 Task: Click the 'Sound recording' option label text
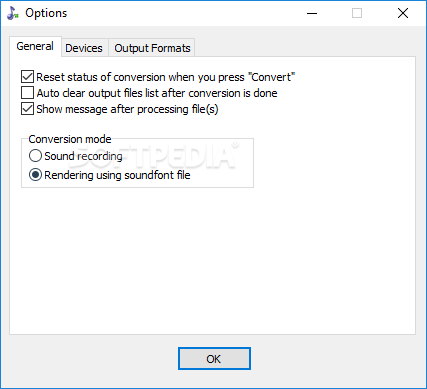tap(83, 156)
